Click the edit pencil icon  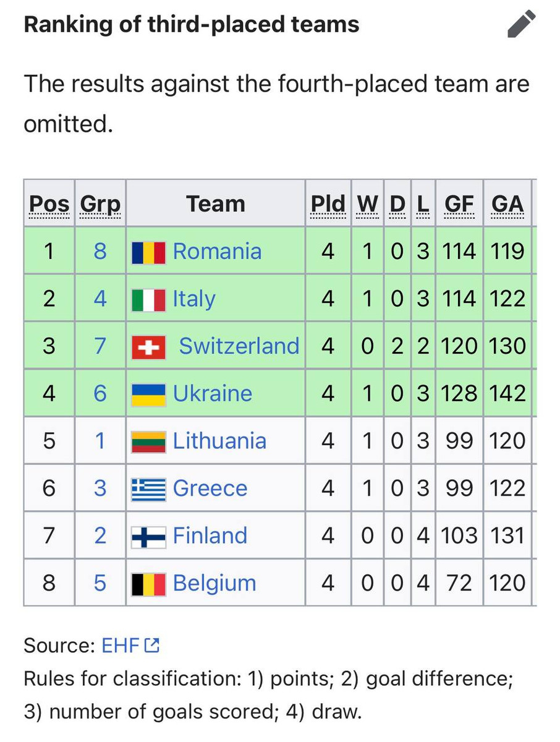point(520,25)
